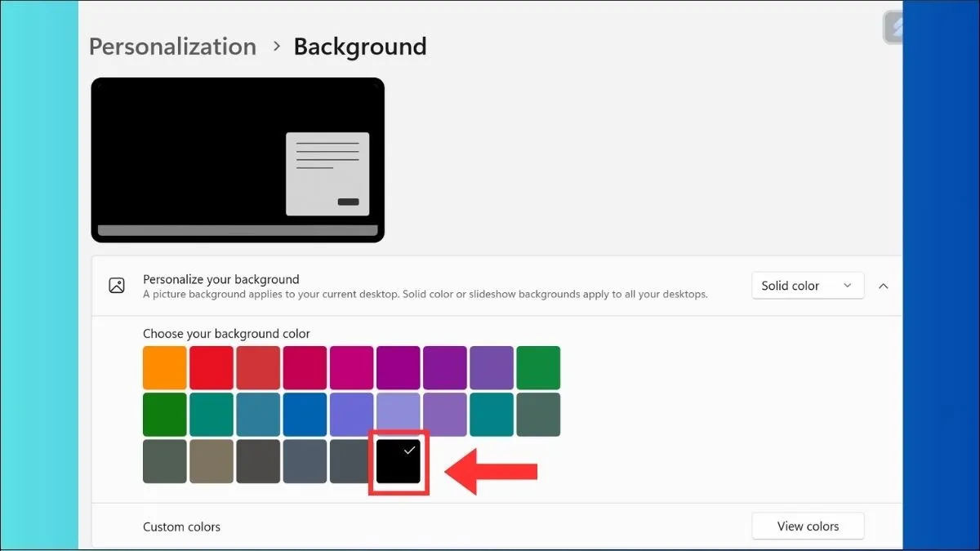Select the gray-green swatch ending the second row
The width and height of the screenshot is (980, 551).
(538, 415)
